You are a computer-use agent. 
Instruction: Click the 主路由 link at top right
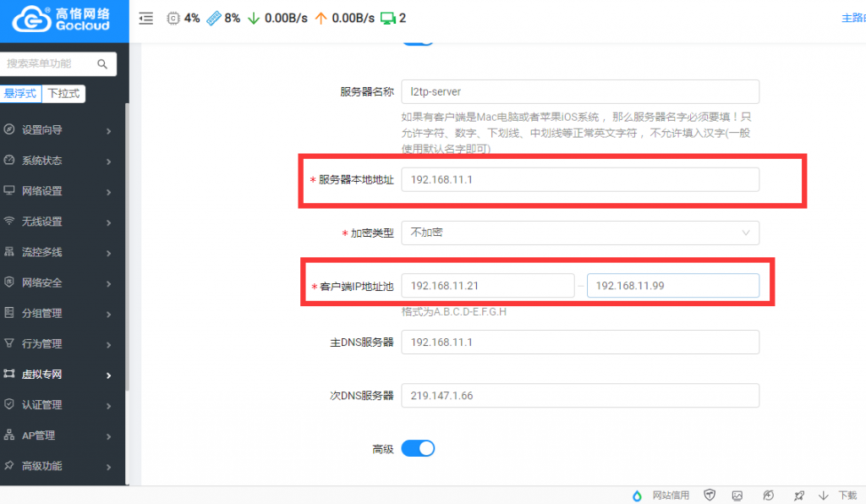853,19
